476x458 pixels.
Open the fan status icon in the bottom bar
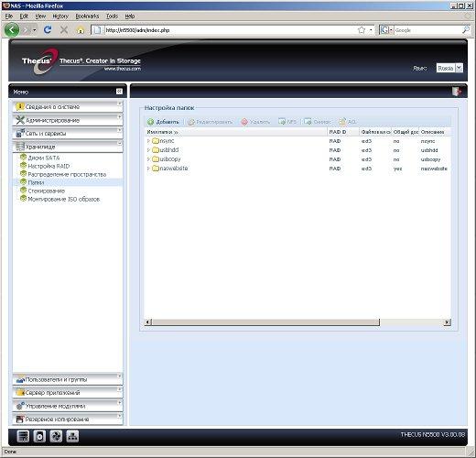56,436
